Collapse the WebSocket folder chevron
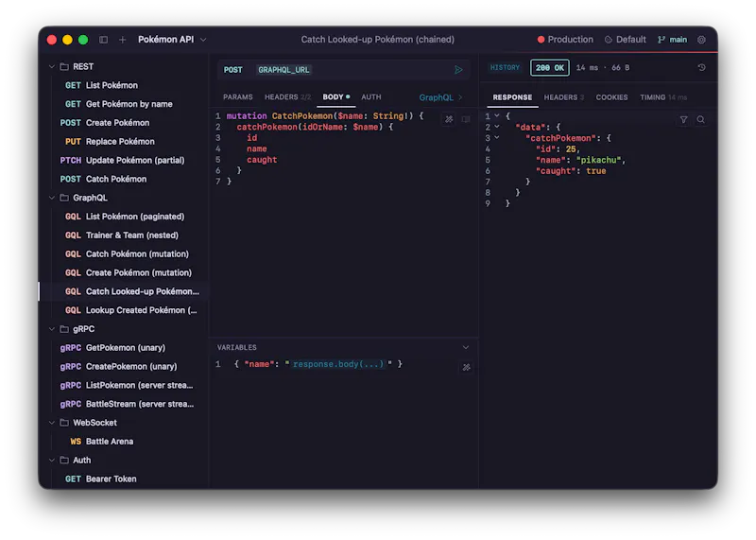The width and height of the screenshot is (756, 540). tap(52, 423)
